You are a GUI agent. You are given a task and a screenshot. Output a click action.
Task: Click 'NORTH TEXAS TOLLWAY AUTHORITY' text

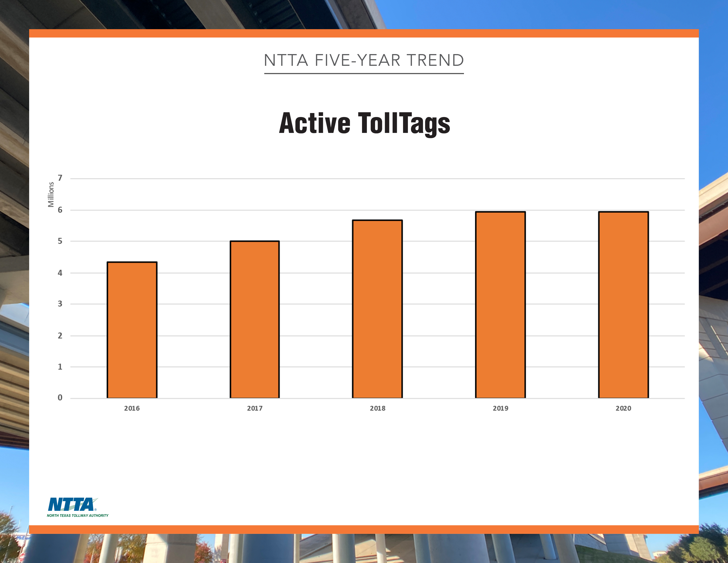coord(78,516)
